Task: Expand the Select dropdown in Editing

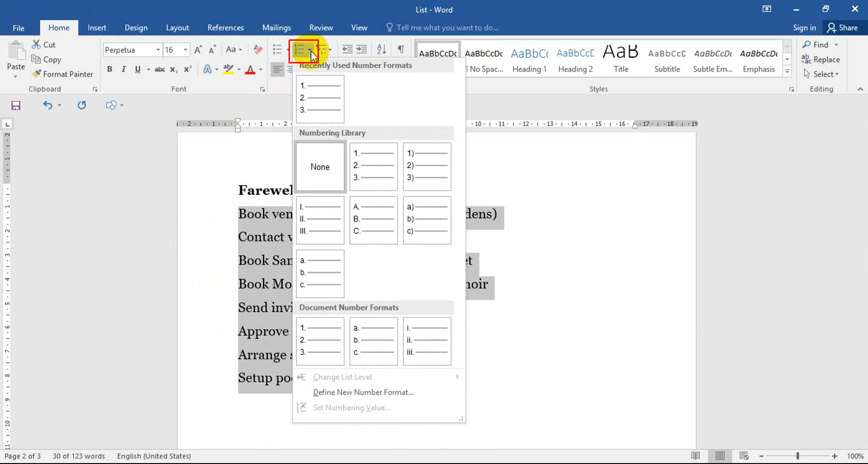Action: pyautogui.click(x=825, y=74)
